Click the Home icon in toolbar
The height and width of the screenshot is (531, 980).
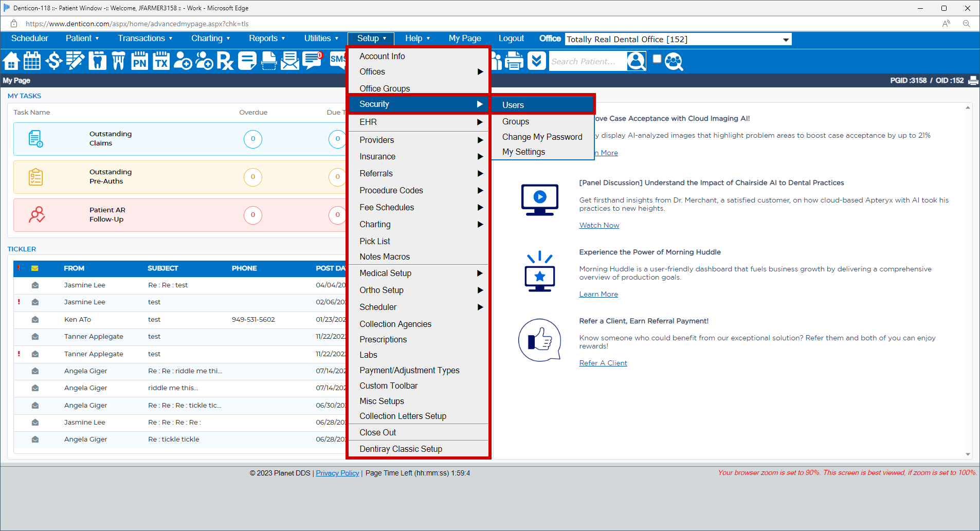click(11, 61)
